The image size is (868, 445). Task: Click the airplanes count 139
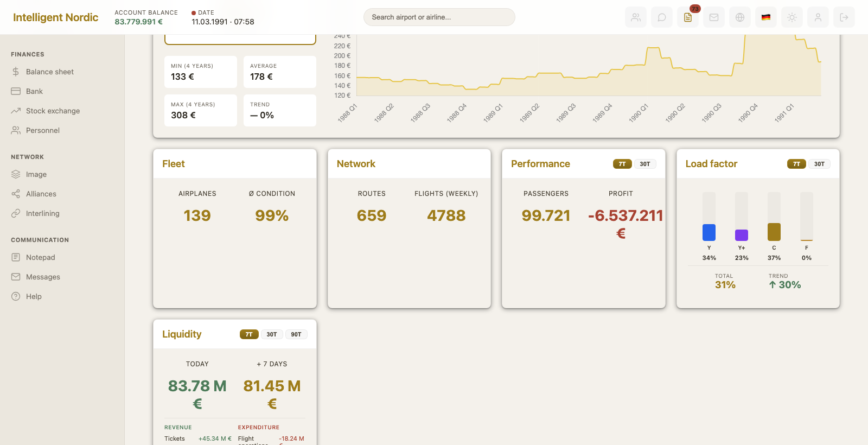tap(197, 215)
